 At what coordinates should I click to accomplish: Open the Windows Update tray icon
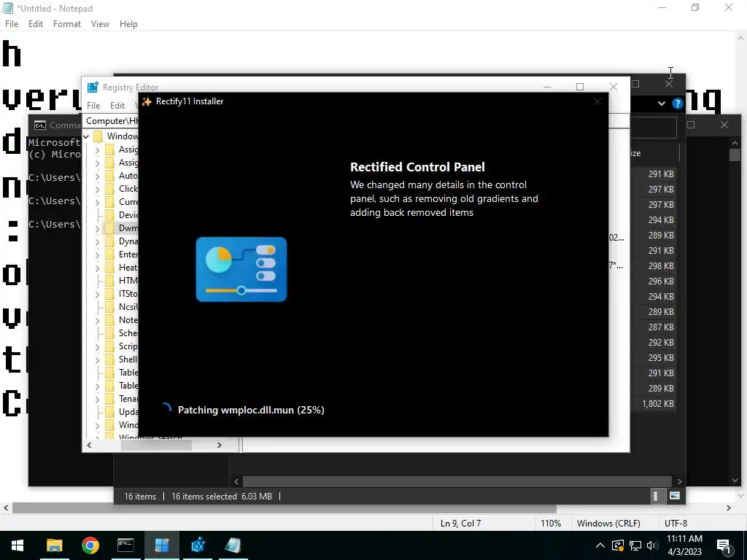tap(617, 545)
